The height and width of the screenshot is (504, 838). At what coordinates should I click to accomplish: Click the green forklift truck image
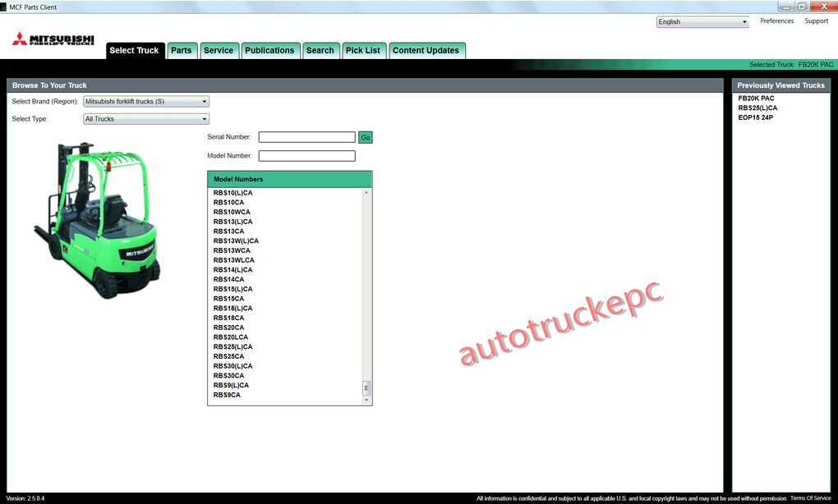pyautogui.click(x=97, y=220)
